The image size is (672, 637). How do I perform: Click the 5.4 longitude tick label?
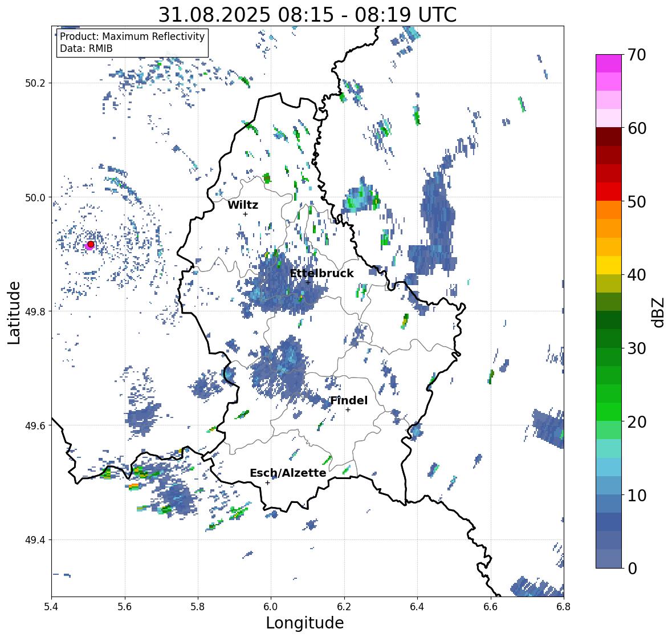tap(51, 606)
